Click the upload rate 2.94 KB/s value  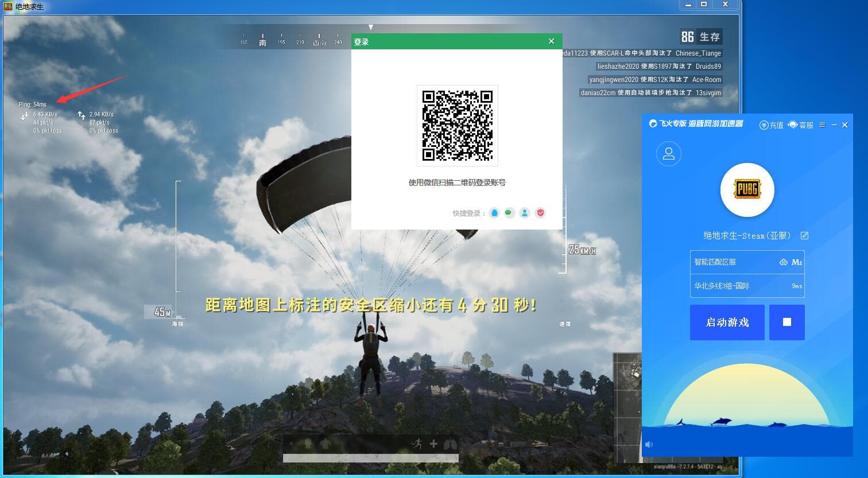102,114
